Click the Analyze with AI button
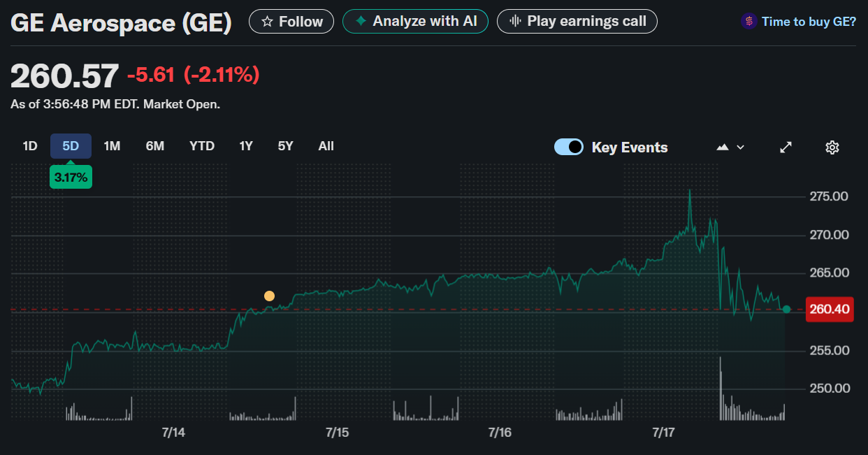The height and width of the screenshot is (455, 868). [415, 22]
